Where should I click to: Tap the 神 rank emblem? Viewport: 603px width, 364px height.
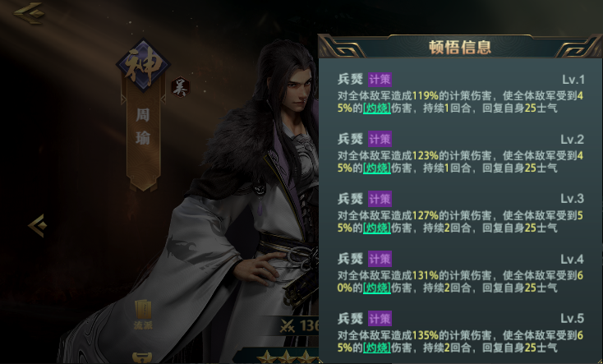[x=144, y=66]
